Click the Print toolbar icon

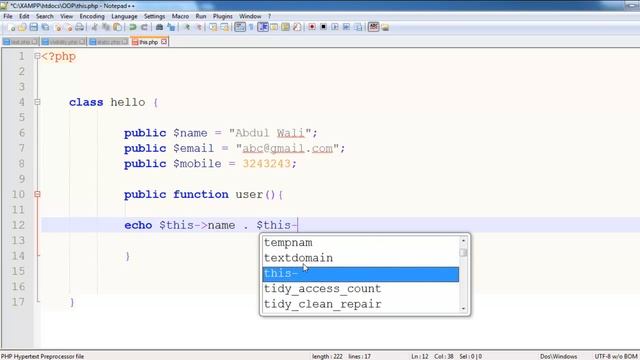click(x=80, y=27)
